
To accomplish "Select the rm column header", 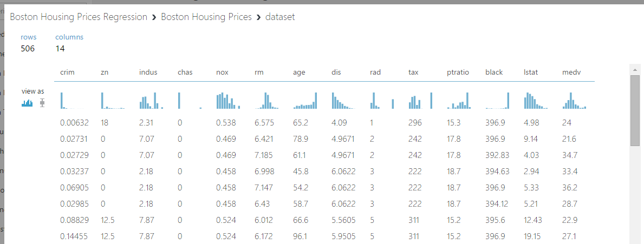I will (x=259, y=72).
